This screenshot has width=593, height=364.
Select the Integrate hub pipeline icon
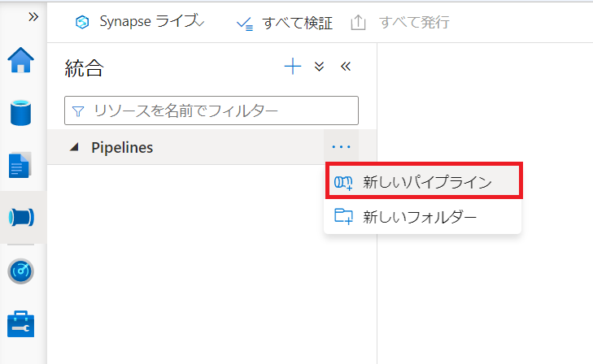coord(21,218)
